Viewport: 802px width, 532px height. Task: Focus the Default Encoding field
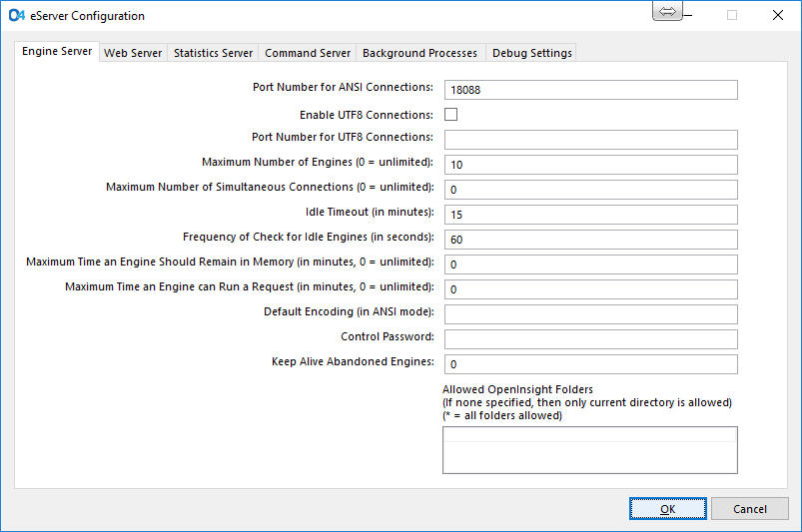click(x=590, y=314)
